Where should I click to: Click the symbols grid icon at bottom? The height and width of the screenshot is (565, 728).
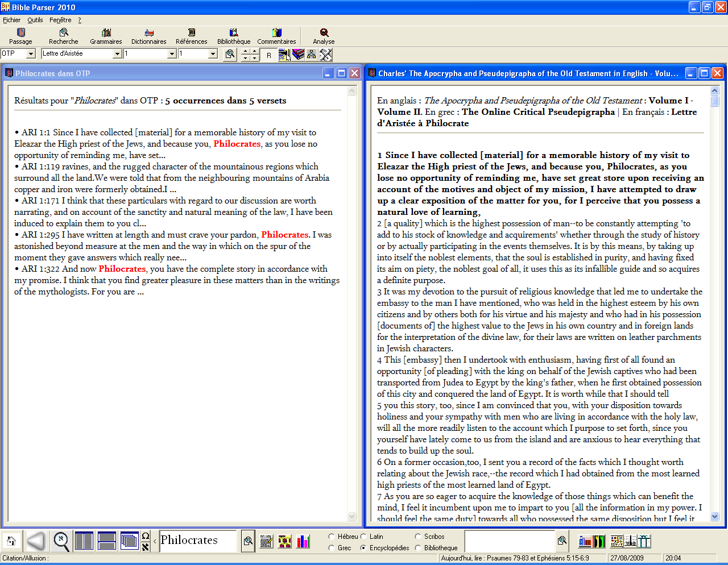tap(617, 541)
